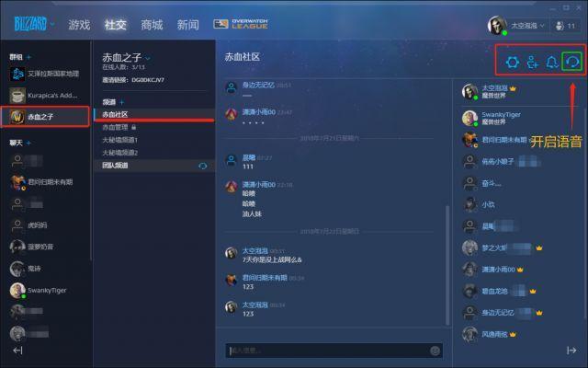Open the emoji picker in message box
The width and height of the screenshot is (588, 368).
435,351
